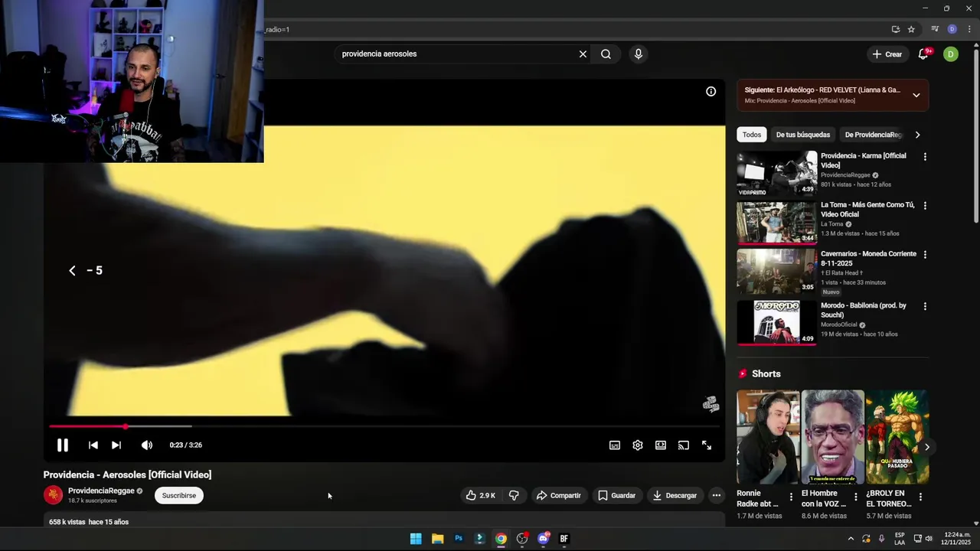Open YouTube notifications bell
Image resolution: width=980 pixels, height=551 pixels.
pos(923,54)
